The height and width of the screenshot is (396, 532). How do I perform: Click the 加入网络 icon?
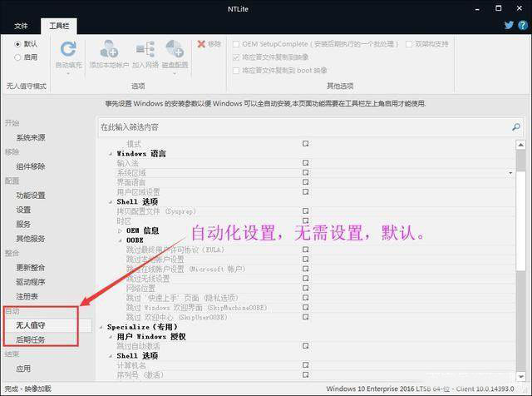pos(145,49)
